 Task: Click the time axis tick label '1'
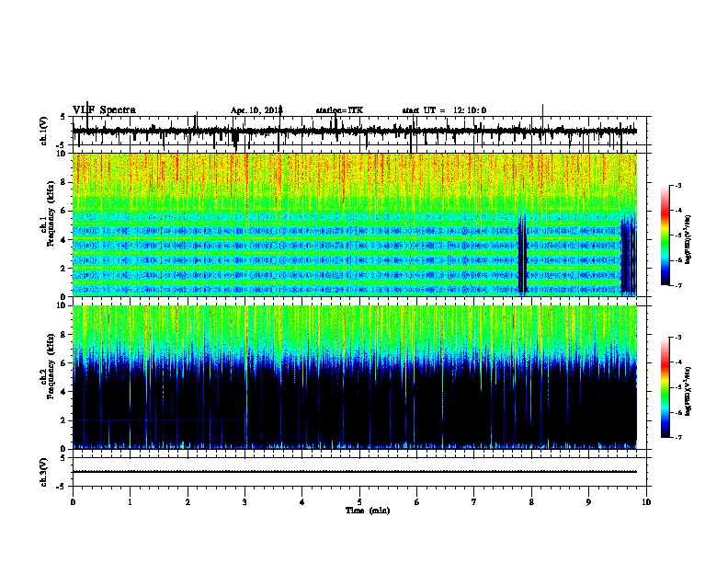click(x=130, y=502)
